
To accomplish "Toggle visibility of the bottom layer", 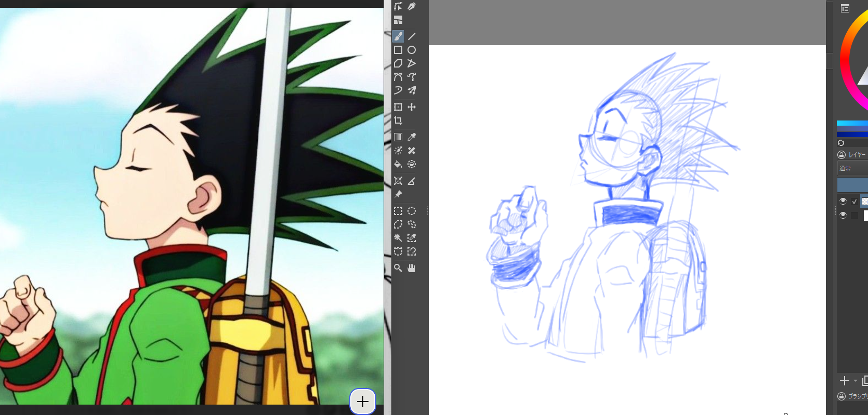I will 843,215.
